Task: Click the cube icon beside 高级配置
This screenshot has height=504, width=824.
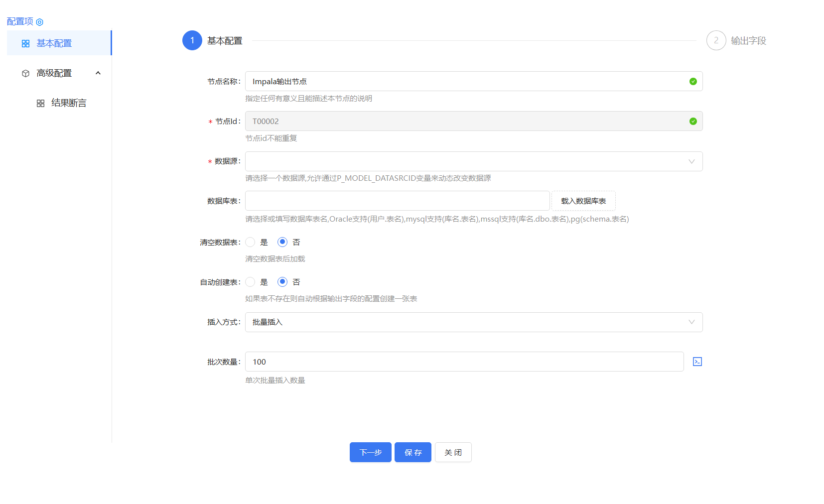Action: tap(25, 73)
